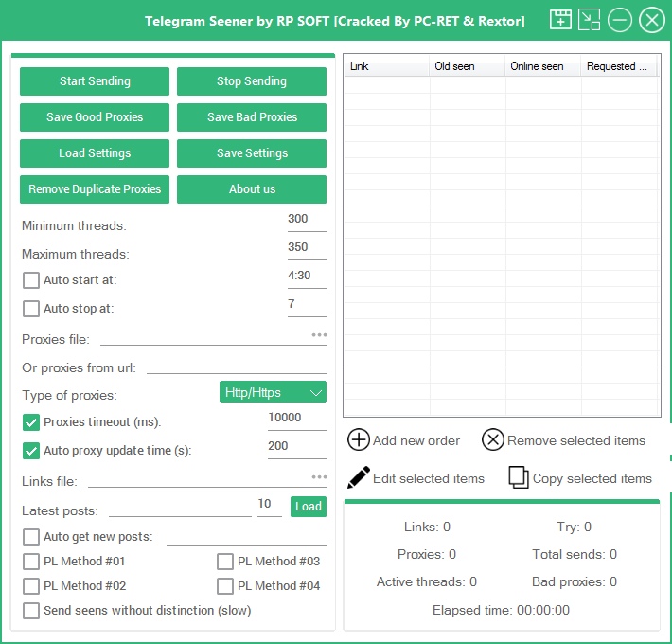The image size is (672, 644).
Task: Tick PL Method #01 checkbox
Action: pos(31,562)
